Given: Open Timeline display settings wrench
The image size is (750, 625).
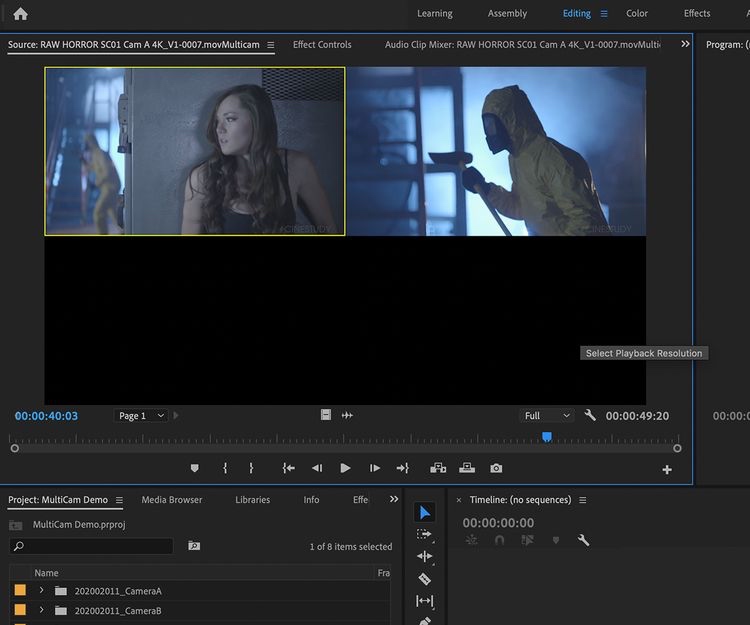Looking at the screenshot, I should [x=583, y=540].
